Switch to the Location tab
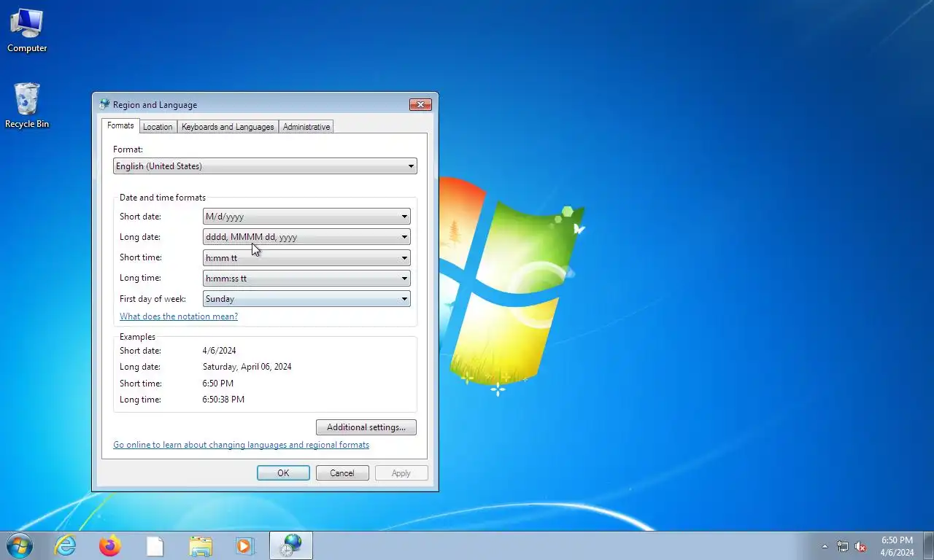The image size is (934, 560). coord(158,127)
